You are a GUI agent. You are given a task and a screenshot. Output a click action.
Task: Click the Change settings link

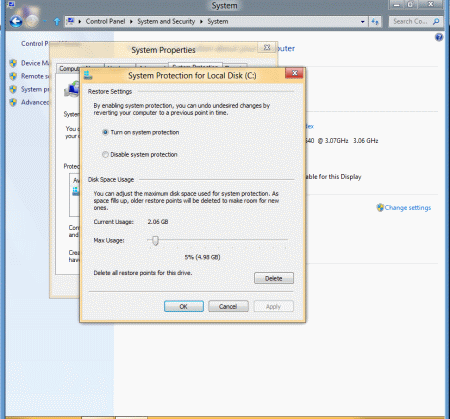[x=408, y=208]
